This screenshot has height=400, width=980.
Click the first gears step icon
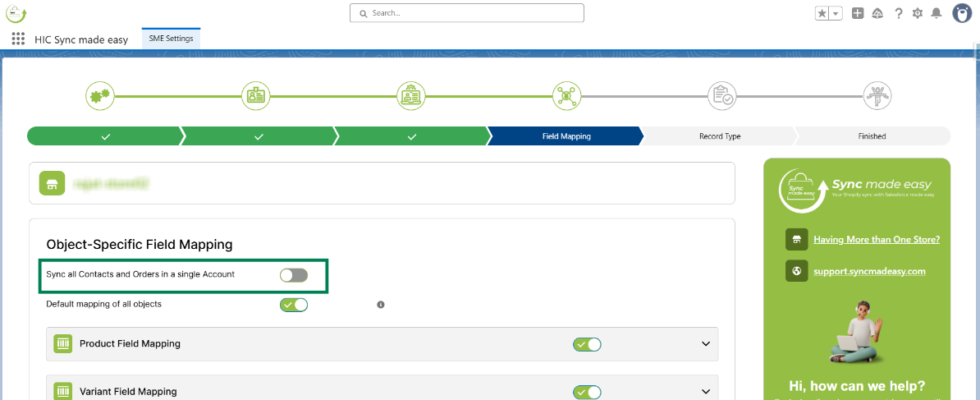click(100, 96)
